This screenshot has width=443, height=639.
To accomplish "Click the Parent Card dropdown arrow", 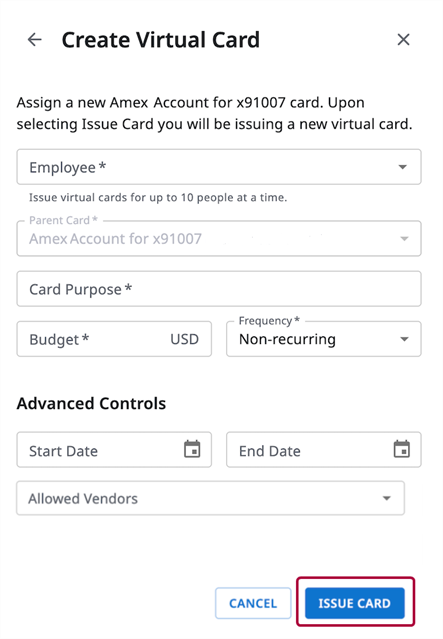I will tap(404, 239).
